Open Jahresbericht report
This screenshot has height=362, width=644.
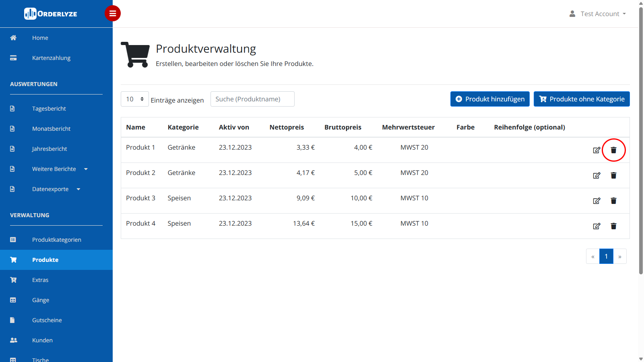[x=56, y=149]
